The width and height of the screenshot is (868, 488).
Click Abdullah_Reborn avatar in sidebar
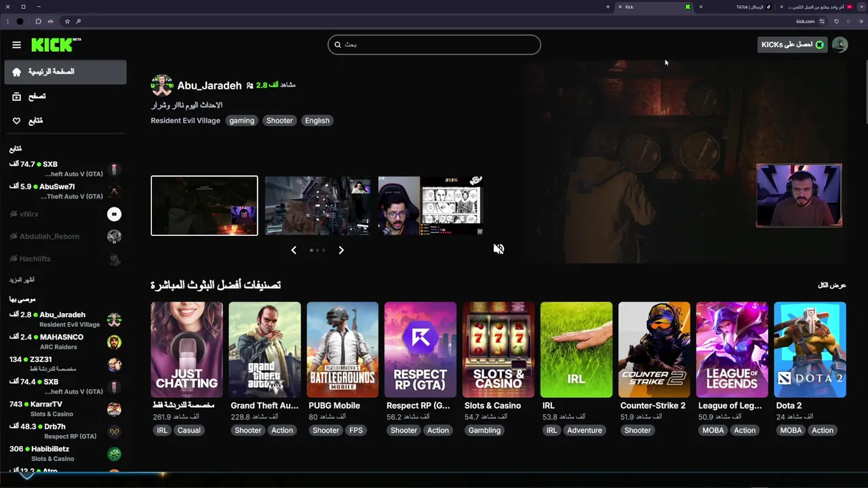point(114,237)
